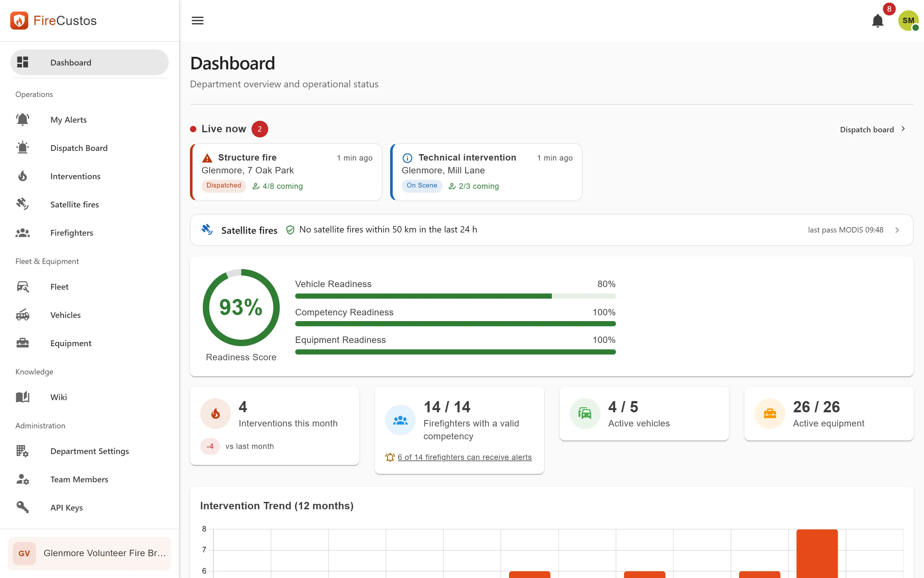Viewport: 924px width, 578px height.
Task: Click the API Keys key icon
Action: (22, 507)
